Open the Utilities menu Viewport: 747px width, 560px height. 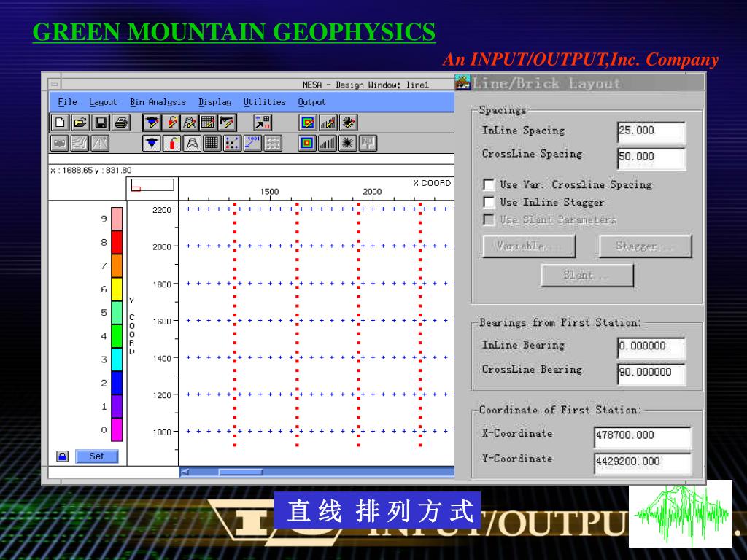point(264,102)
